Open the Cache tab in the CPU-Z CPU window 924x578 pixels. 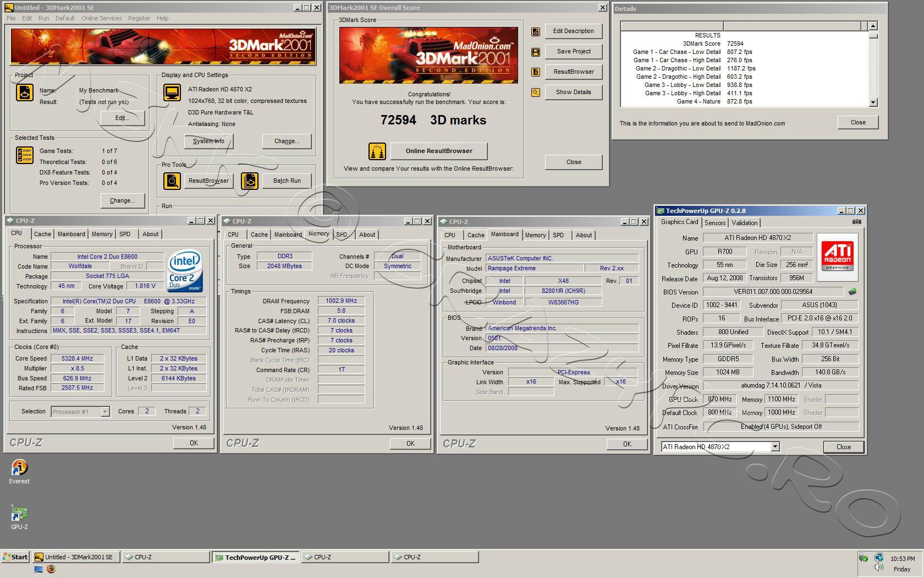42,234
